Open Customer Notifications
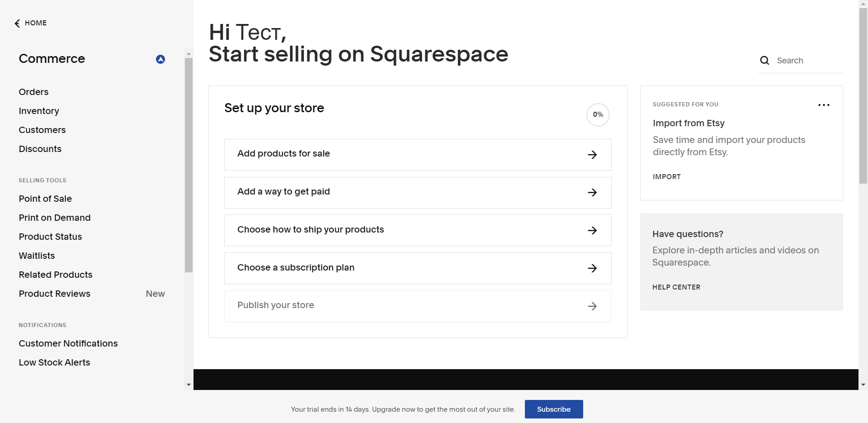The height and width of the screenshot is (423, 868). tap(68, 343)
